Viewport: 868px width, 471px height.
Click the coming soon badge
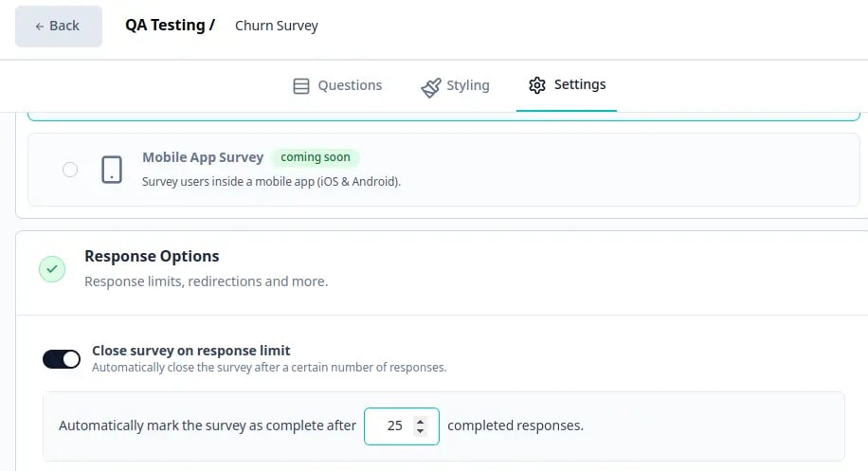point(315,157)
